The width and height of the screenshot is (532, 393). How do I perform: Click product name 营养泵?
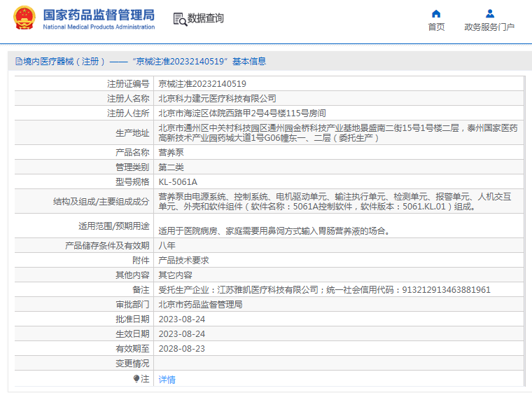(171, 153)
